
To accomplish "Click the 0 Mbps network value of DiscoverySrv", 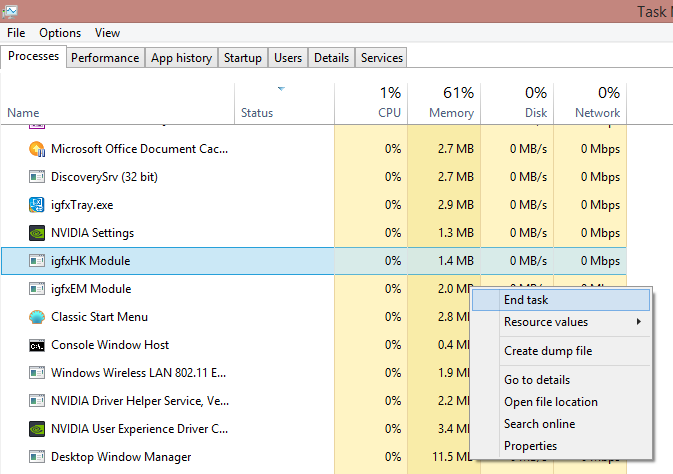I will coord(600,177).
